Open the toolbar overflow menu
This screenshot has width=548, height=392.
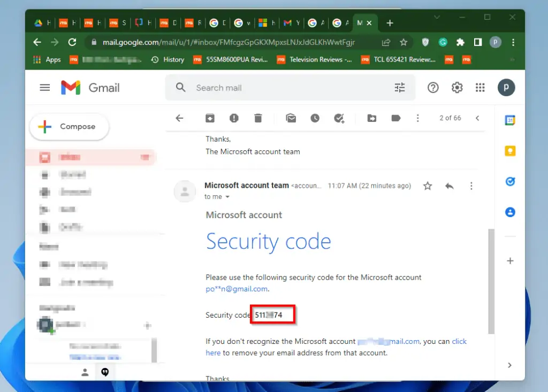click(x=418, y=118)
